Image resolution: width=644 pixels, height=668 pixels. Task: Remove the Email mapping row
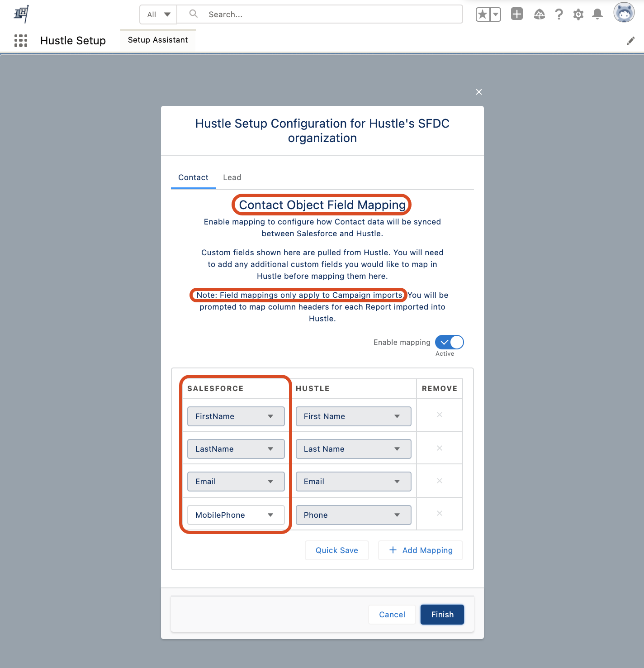click(x=440, y=481)
